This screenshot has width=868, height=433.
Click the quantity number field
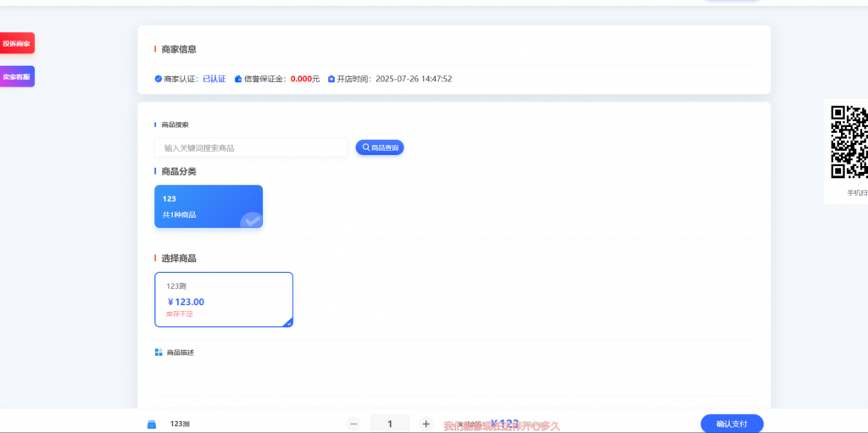point(390,424)
